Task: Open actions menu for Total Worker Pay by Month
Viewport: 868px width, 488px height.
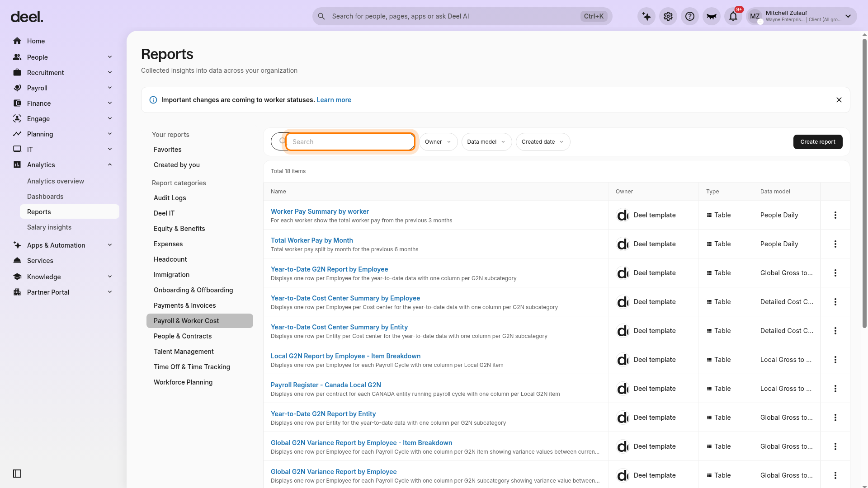Action: (835, 244)
